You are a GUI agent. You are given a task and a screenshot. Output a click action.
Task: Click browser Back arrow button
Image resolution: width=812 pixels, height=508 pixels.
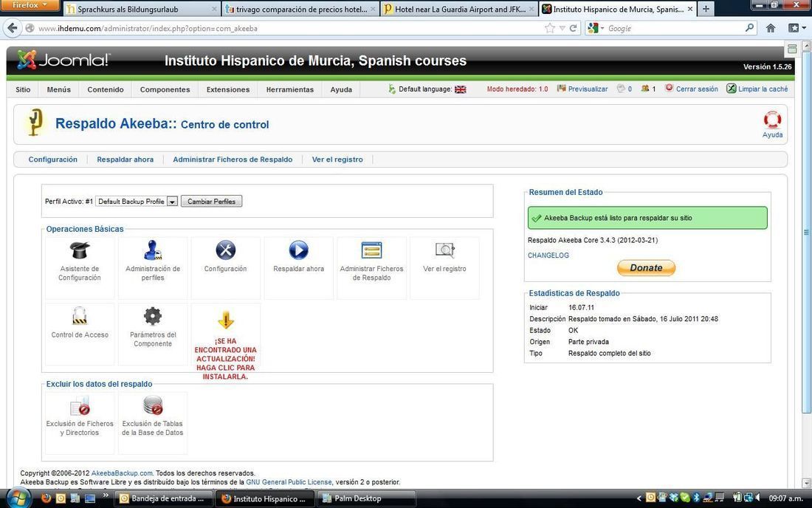tap(13, 28)
